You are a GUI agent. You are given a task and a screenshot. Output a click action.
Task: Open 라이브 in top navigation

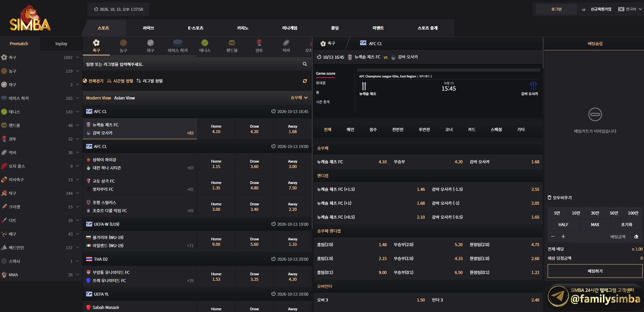click(149, 28)
